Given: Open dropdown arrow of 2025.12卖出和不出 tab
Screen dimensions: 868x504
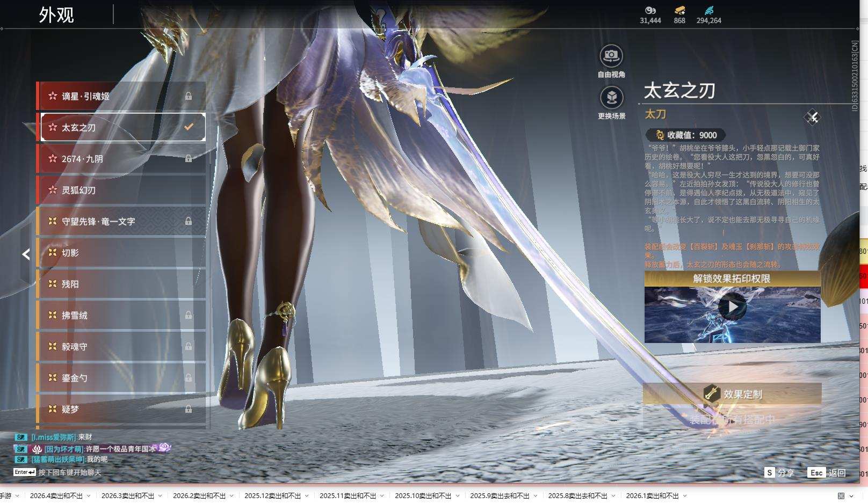Looking at the screenshot, I should 307,496.
